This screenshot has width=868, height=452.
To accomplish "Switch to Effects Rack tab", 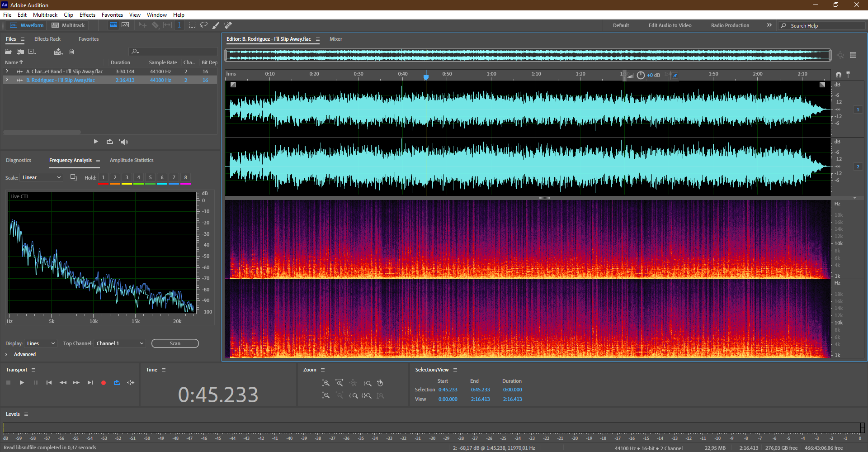I will 47,39.
